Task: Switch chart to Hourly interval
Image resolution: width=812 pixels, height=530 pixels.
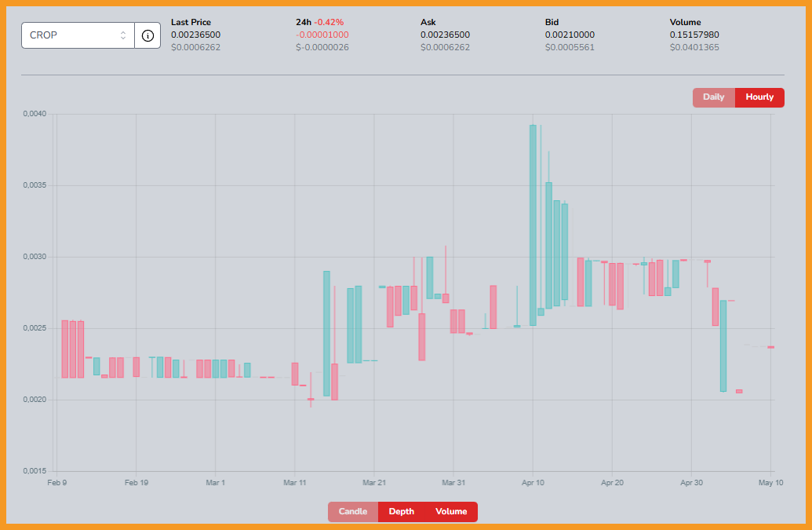Action: [x=759, y=97]
